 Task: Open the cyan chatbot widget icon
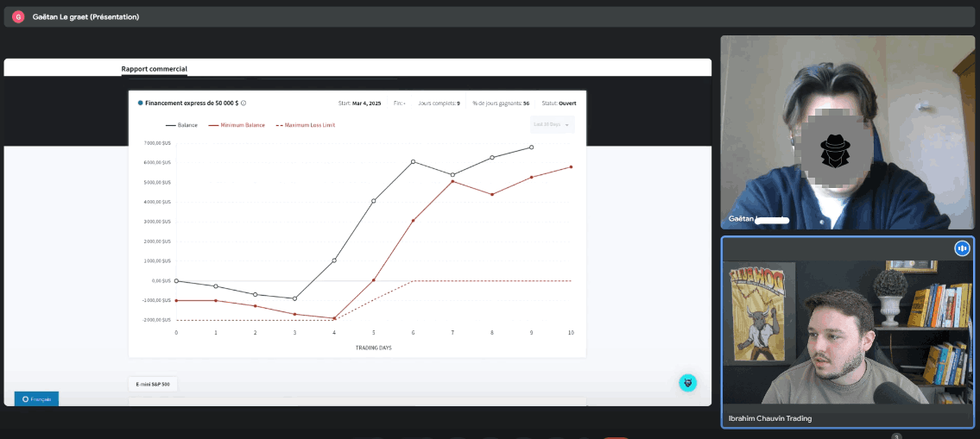[688, 383]
